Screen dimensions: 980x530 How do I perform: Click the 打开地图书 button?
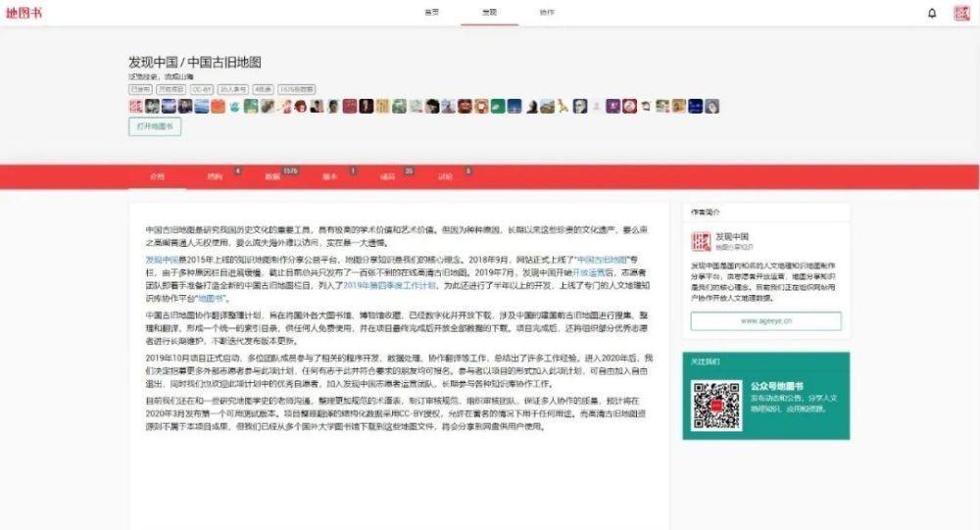(155, 126)
